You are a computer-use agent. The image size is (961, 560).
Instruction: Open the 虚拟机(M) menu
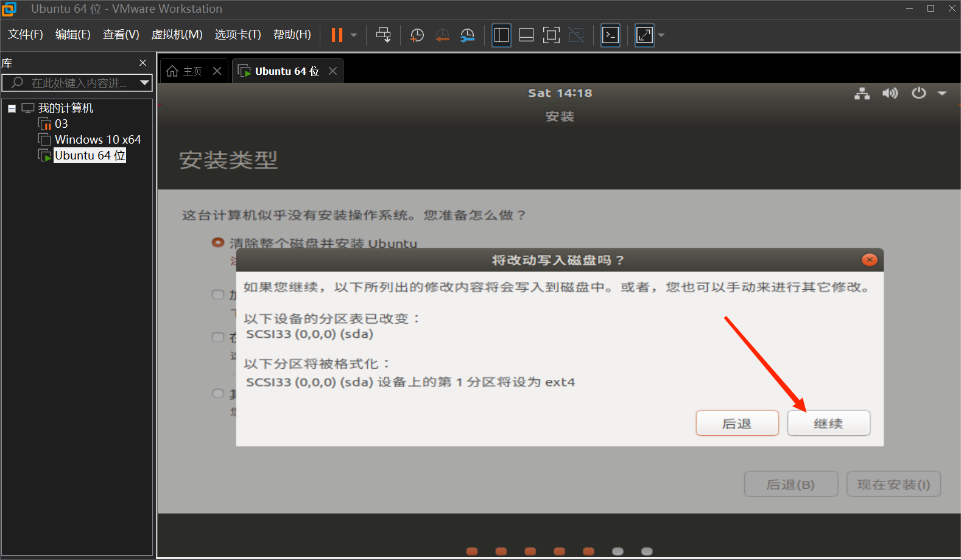(x=177, y=35)
